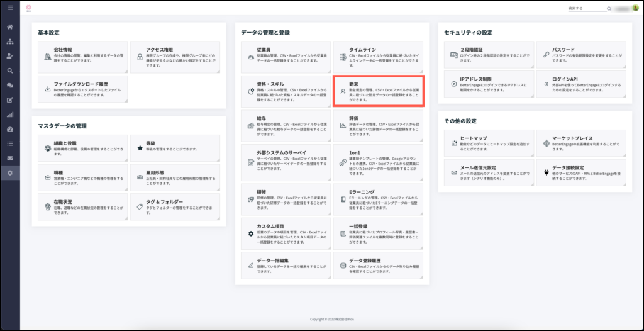644x331 pixels.
Task: Open the 給与 card
Action: (286, 125)
